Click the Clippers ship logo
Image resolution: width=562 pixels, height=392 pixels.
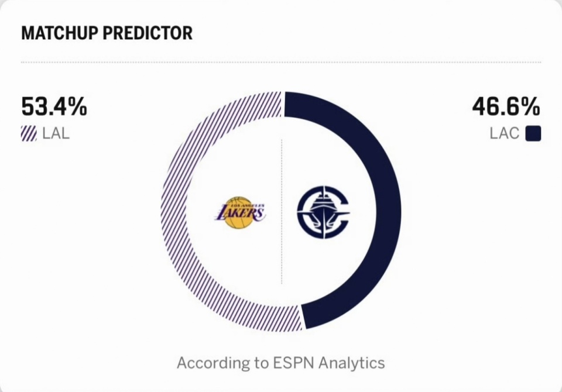coord(323,211)
